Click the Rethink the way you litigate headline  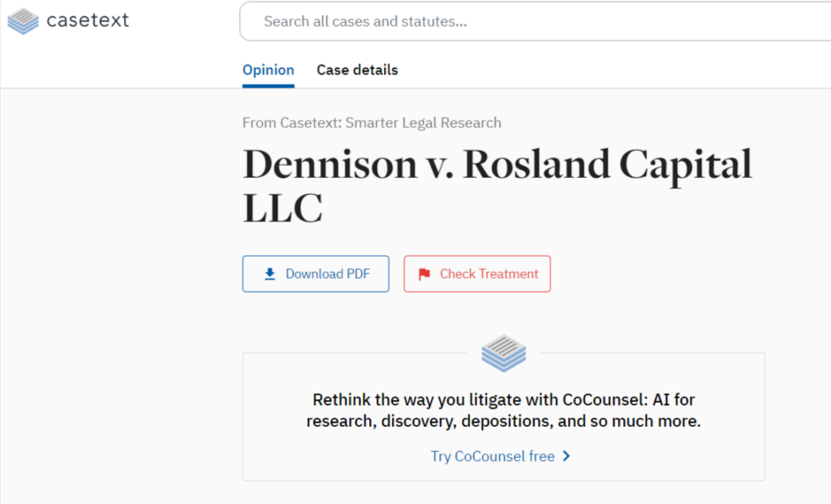(503, 410)
